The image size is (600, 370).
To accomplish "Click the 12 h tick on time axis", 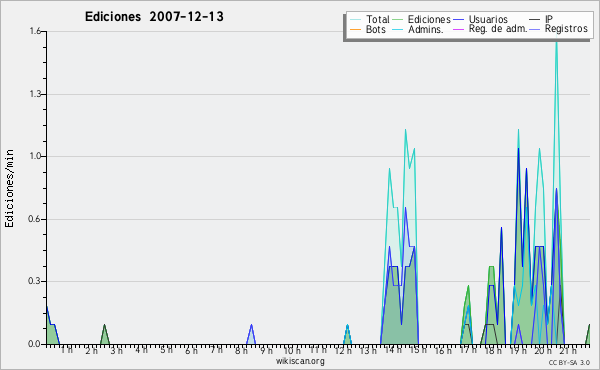I will click(x=343, y=350).
